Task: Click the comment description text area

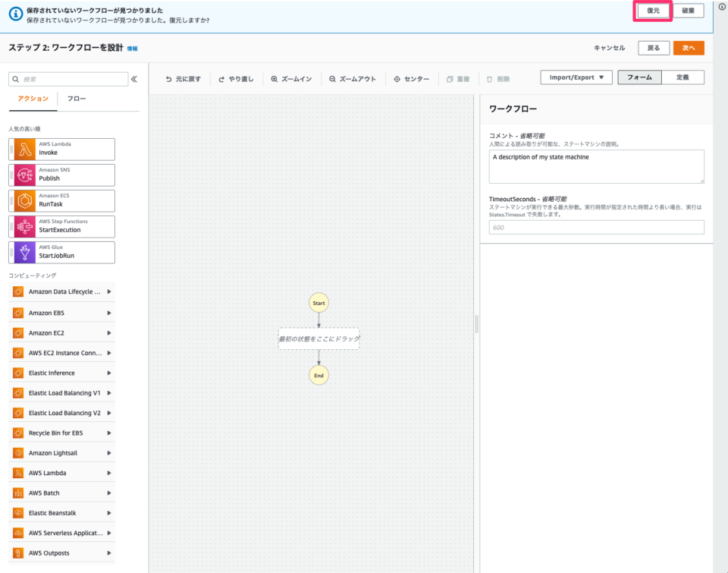Action: (x=596, y=166)
